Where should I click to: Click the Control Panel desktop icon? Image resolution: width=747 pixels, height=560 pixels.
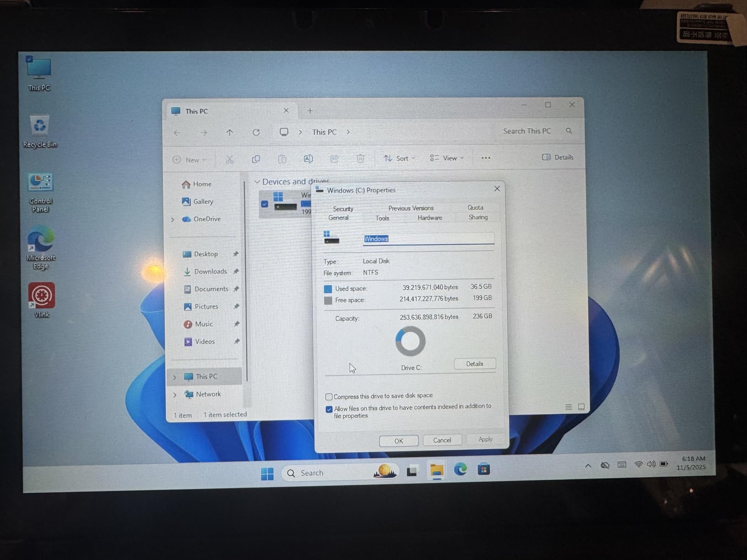[x=40, y=183]
